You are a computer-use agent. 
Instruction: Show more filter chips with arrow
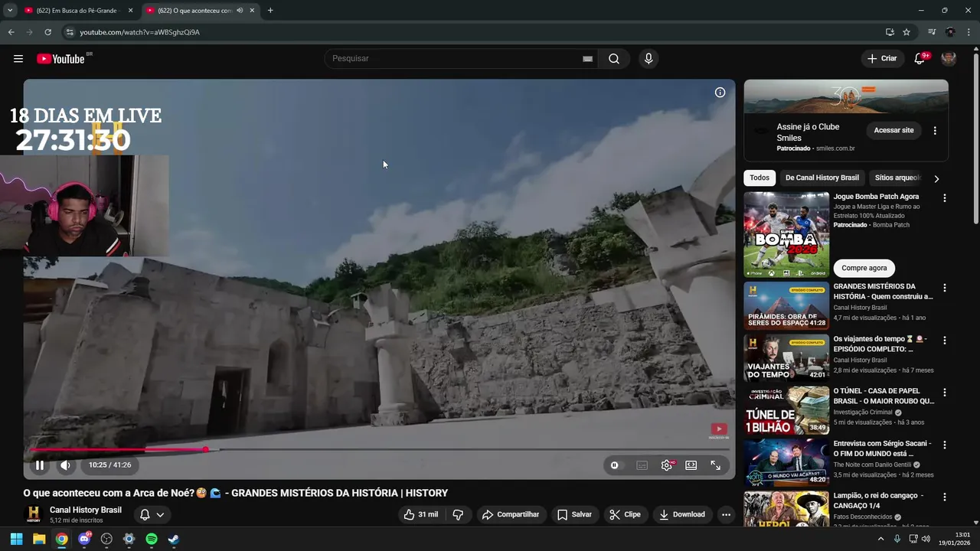point(936,178)
